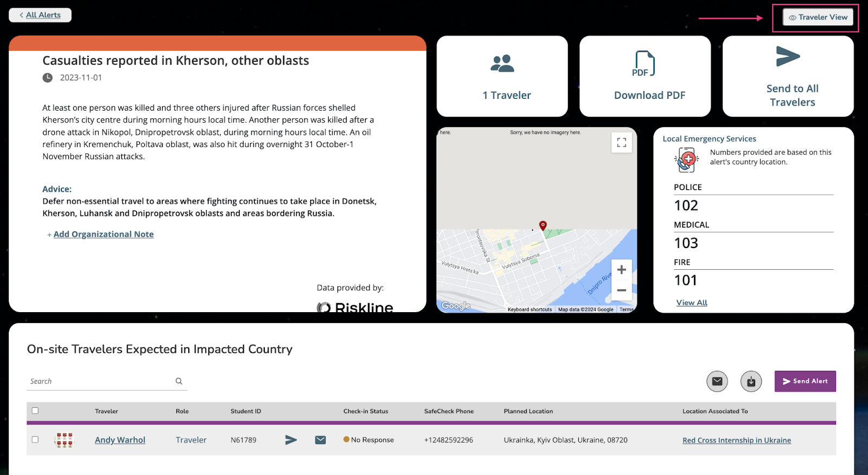The image size is (868, 475).
Task: Click the phone number +12482592296
Action: point(449,440)
